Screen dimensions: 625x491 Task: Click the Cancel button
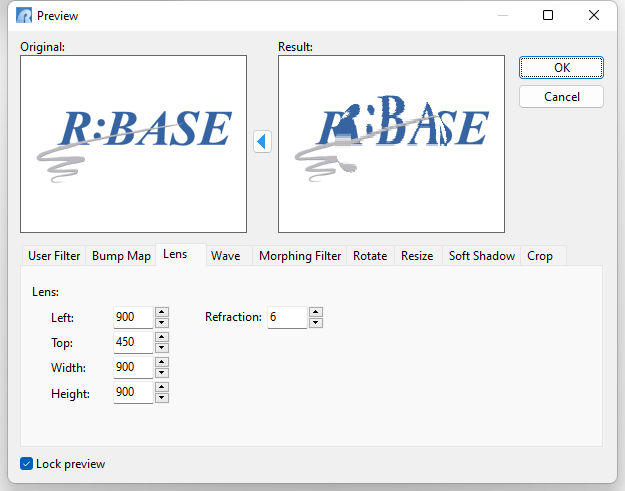pyautogui.click(x=561, y=96)
